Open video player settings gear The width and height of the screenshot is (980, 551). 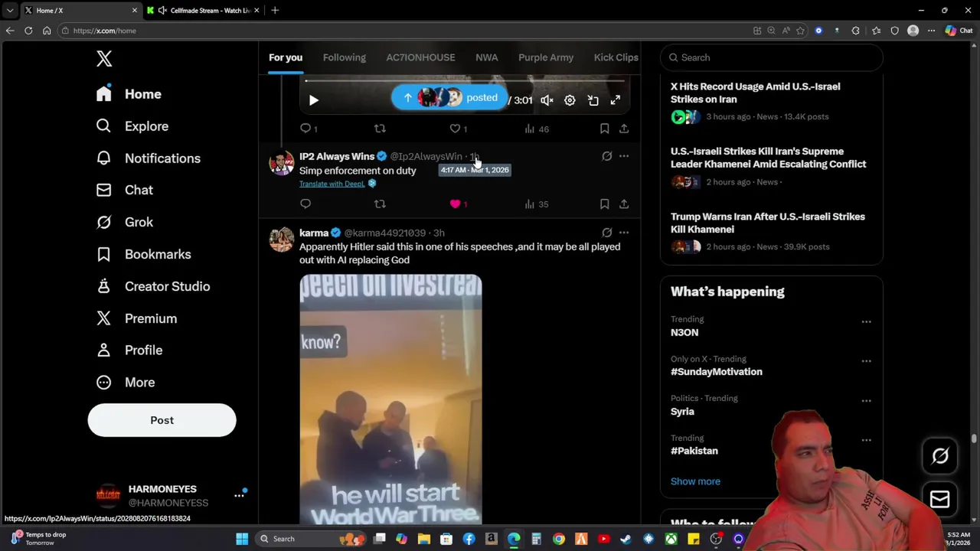tap(570, 100)
